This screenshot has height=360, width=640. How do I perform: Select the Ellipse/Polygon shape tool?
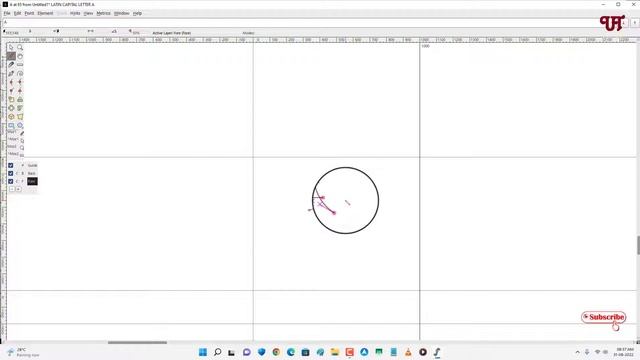coord(20,125)
